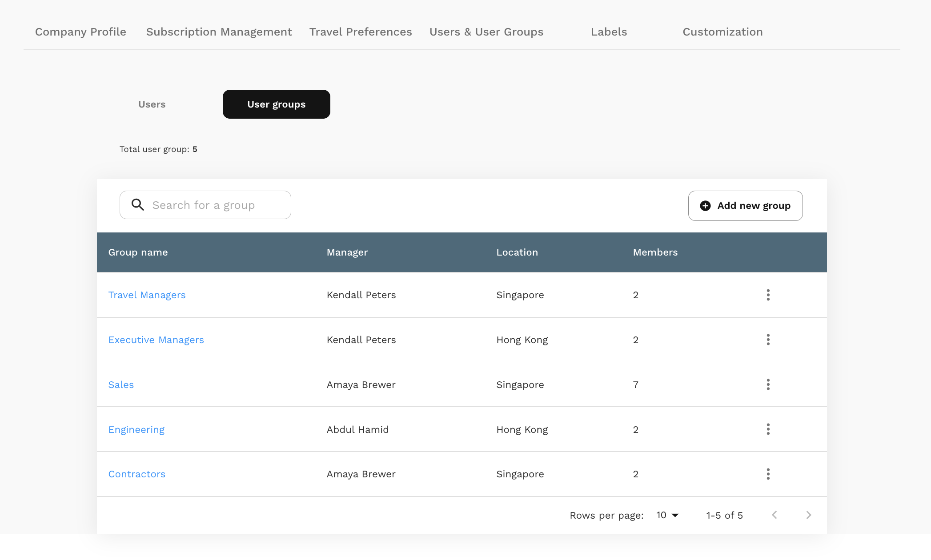Select Users & User Groups tab
Viewport: 931px width, 560px height.
(486, 32)
